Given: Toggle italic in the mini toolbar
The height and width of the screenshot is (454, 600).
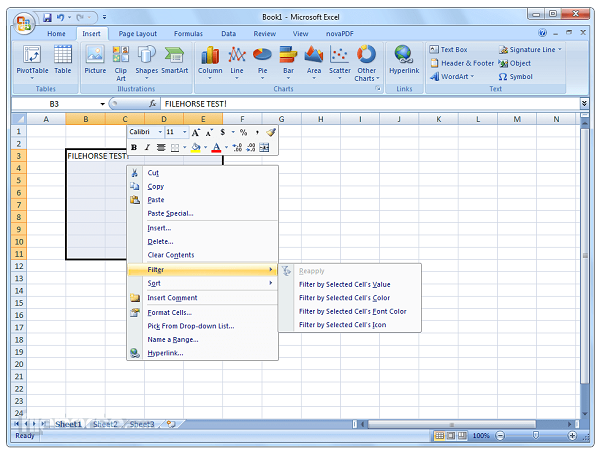Looking at the screenshot, I should 147,147.
